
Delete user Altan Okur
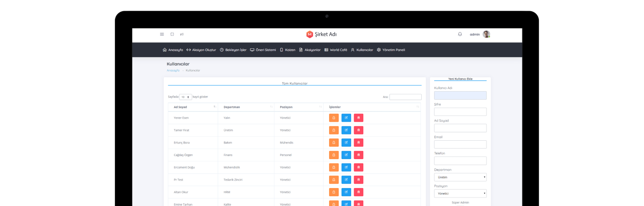pos(359,192)
